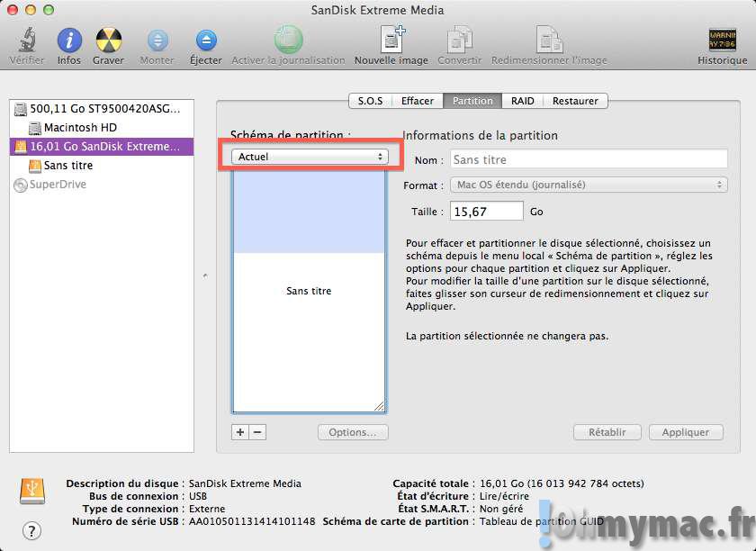The height and width of the screenshot is (551, 756).
Task: Select the Restaurer tab
Action: (x=575, y=101)
